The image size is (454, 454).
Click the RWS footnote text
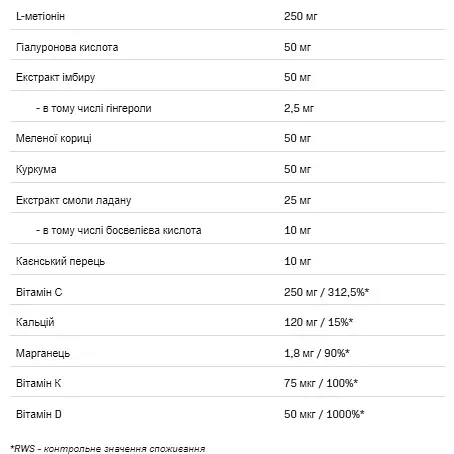coord(108,449)
